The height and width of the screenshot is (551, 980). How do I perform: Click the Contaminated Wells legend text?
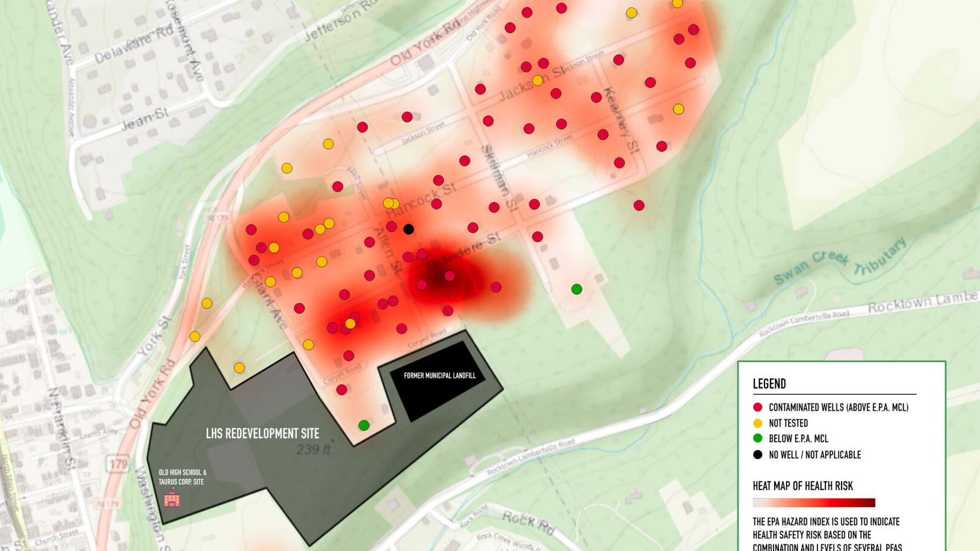click(838, 407)
